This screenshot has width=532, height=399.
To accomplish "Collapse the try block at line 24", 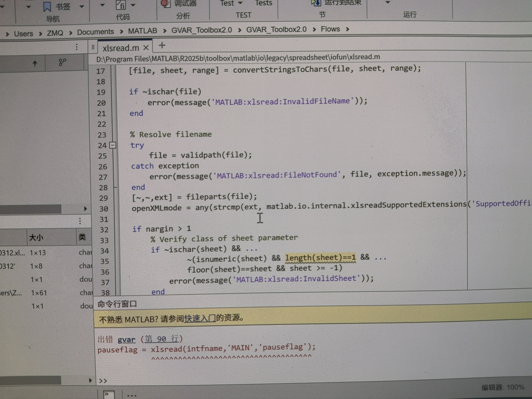I will click(x=113, y=145).
